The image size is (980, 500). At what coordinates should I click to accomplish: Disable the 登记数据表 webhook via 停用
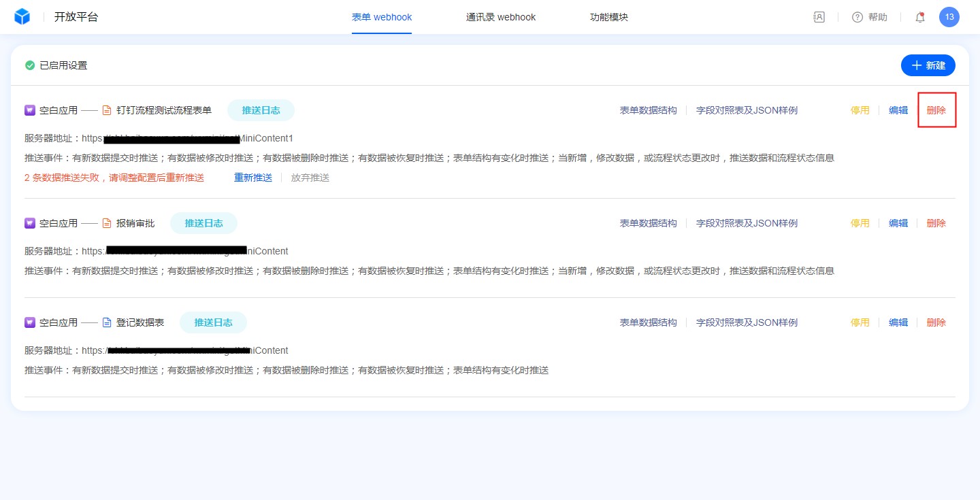[x=860, y=322]
